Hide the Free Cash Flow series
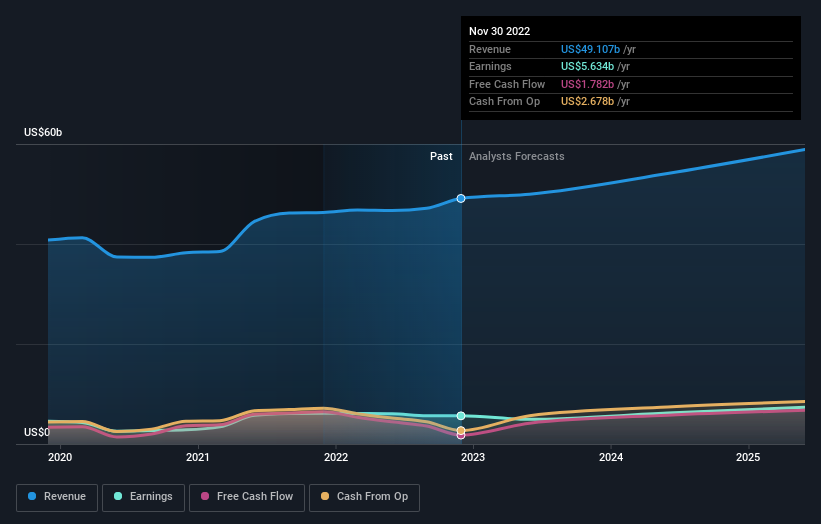This screenshot has height=524, width=821. point(247,497)
